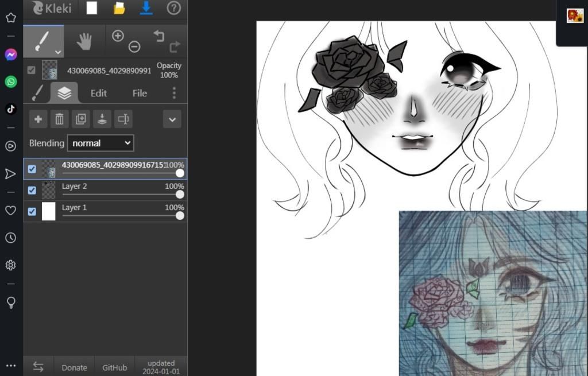Viewport: 588px width, 376px height.
Task: Switch to the layers tab
Action: 64,93
